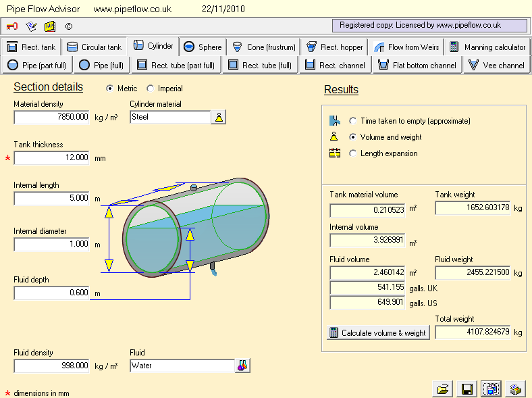Click the copy results icon
The height and width of the screenshot is (398, 532).
click(x=490, y=389)
